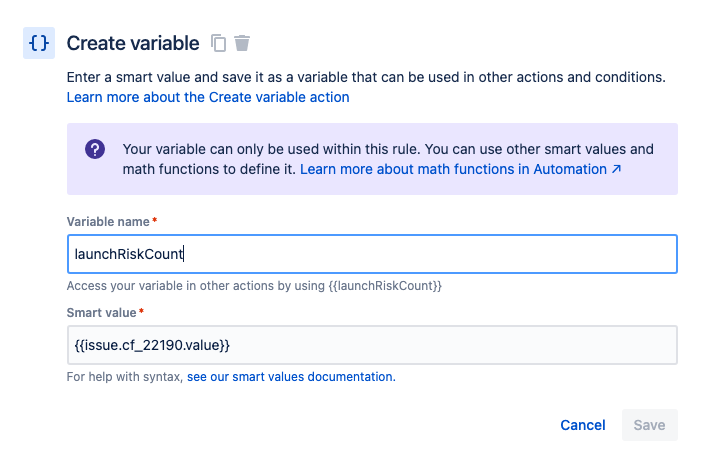The height and width of the screenshot is (459, 713).
Task: Cancel the variable creation
Action: pyautogui.click(x=582, y=425)
